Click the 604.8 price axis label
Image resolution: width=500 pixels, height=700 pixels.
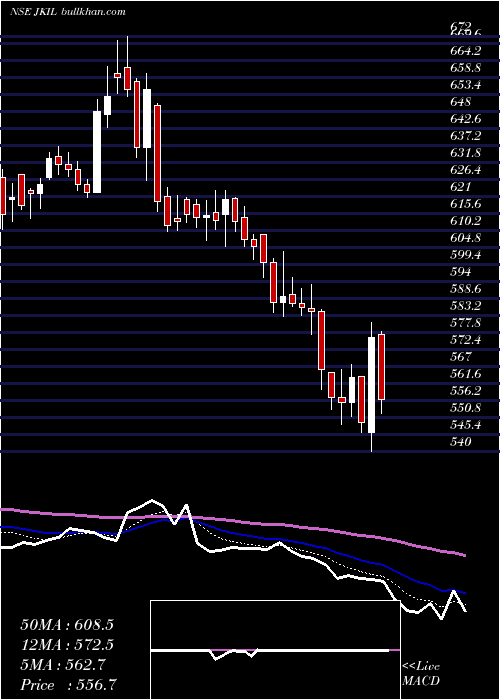tap(466, 238)
